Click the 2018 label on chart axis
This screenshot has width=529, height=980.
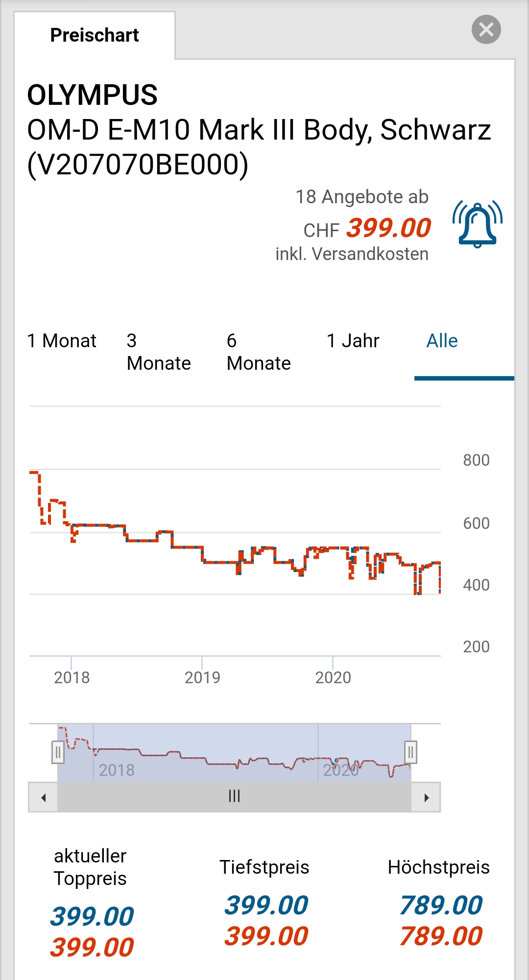72,677
